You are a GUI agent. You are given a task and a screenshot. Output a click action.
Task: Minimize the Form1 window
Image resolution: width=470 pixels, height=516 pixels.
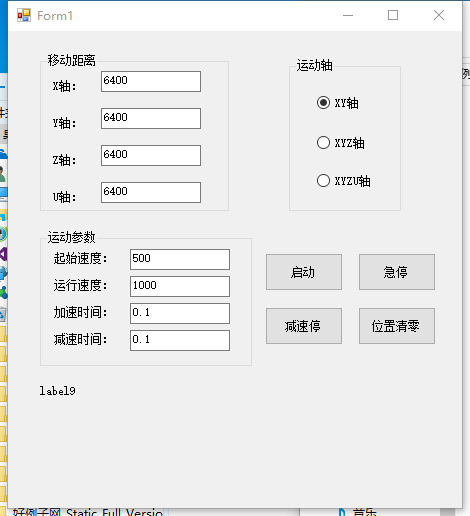click(x=348, y=15)
